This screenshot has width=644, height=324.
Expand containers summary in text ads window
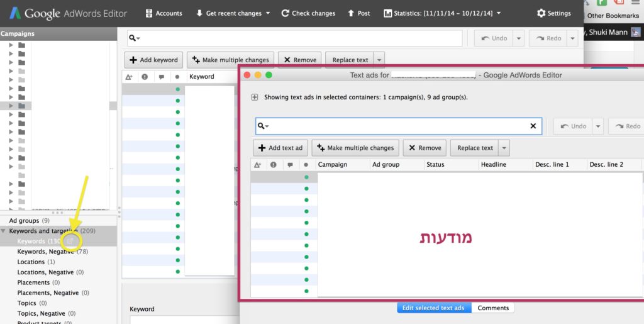point(255,98)
